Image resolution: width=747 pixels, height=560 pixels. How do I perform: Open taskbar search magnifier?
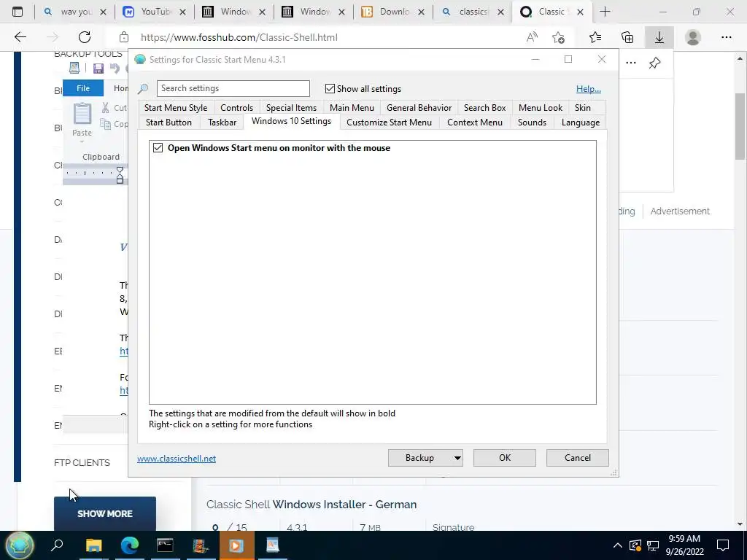pyautogui.click(x=57, y=545)
